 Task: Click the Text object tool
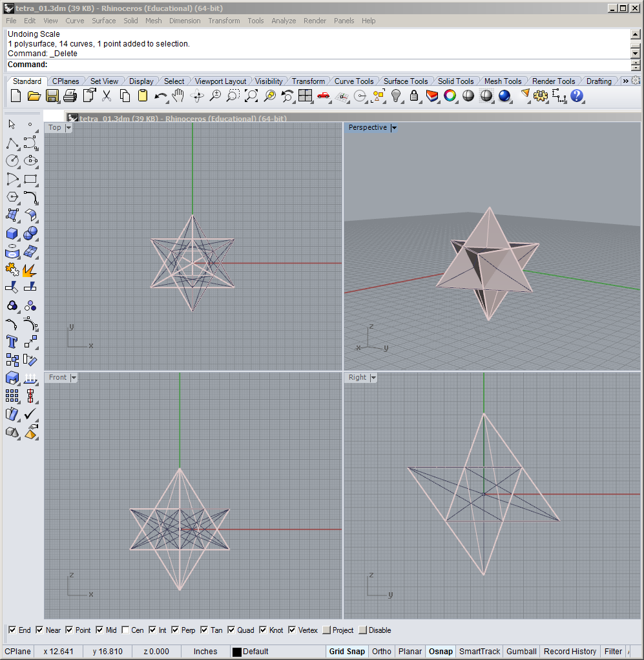point(12,342)
